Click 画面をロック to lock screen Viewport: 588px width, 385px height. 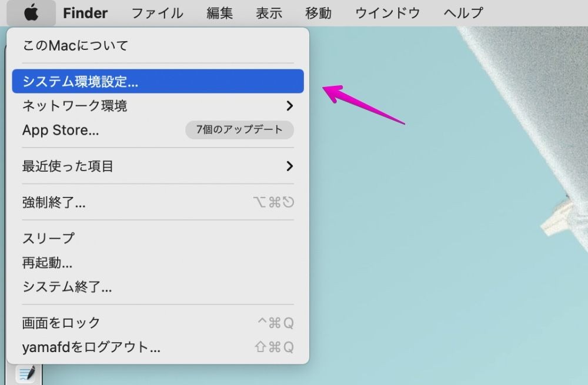click(x=61, y=323)
